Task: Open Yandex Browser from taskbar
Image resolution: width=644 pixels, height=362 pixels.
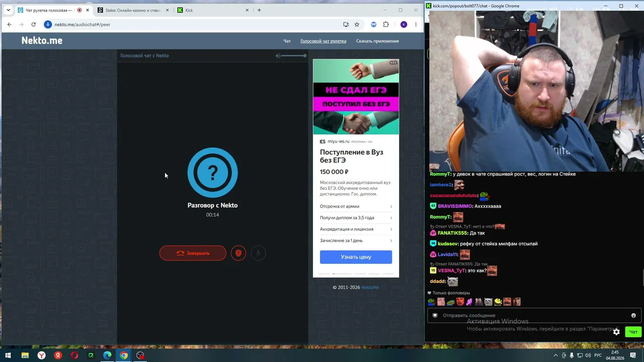Action: point(41,355)
